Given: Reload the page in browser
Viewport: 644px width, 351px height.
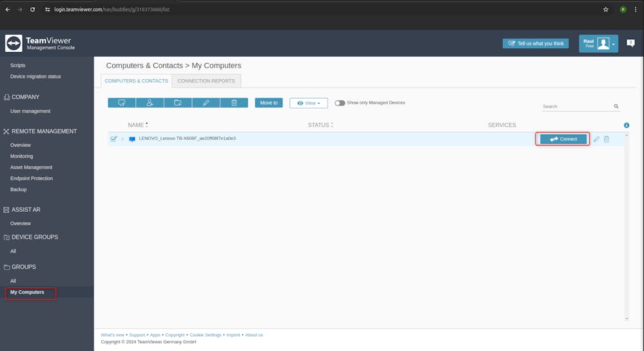Looking at the screenshot, I should point(32,10).
